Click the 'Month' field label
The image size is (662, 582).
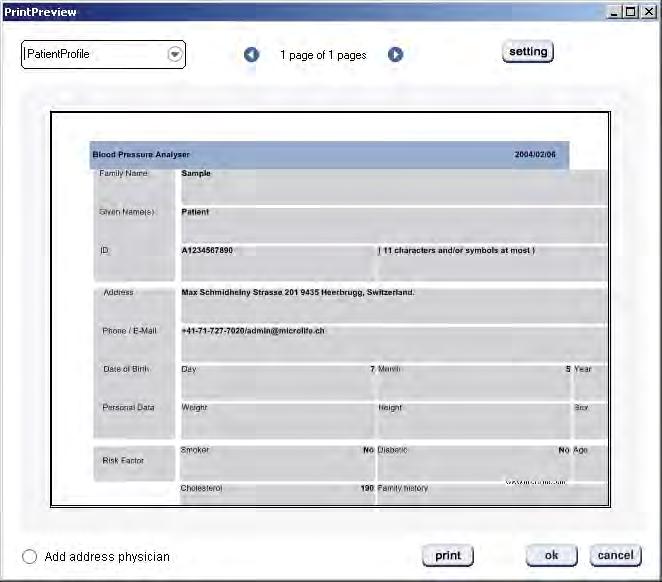pos(389,369)
